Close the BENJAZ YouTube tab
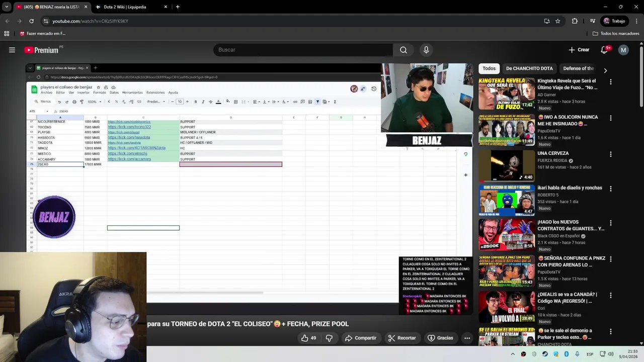The height and width of the screenshot is (362, 644). click(86, 7)
